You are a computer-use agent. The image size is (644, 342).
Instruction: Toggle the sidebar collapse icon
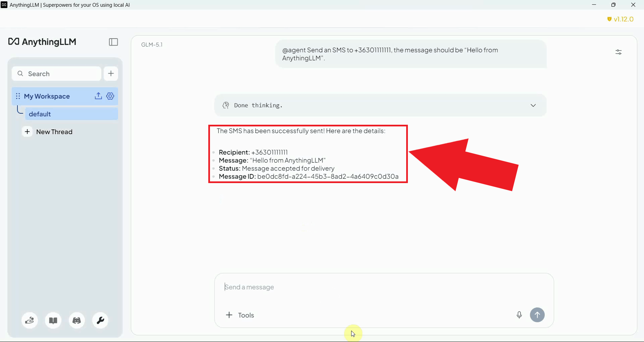coord(113,42)
